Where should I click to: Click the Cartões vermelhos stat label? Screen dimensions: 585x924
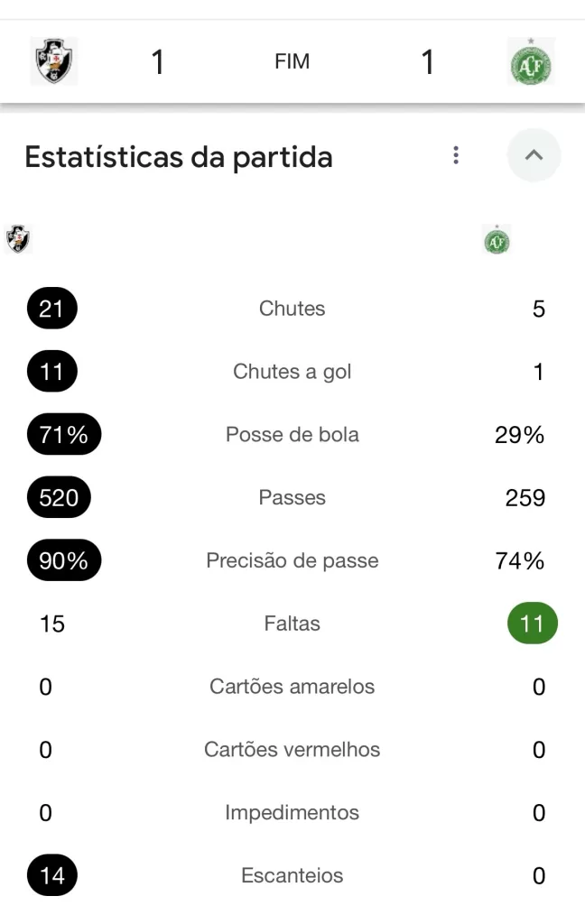(x=292, y=750)
